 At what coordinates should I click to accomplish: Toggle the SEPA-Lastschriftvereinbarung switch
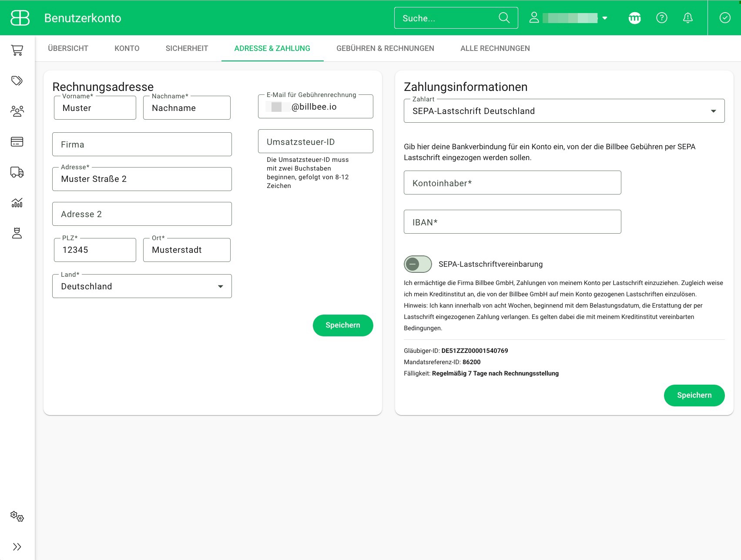coord(418,264)
